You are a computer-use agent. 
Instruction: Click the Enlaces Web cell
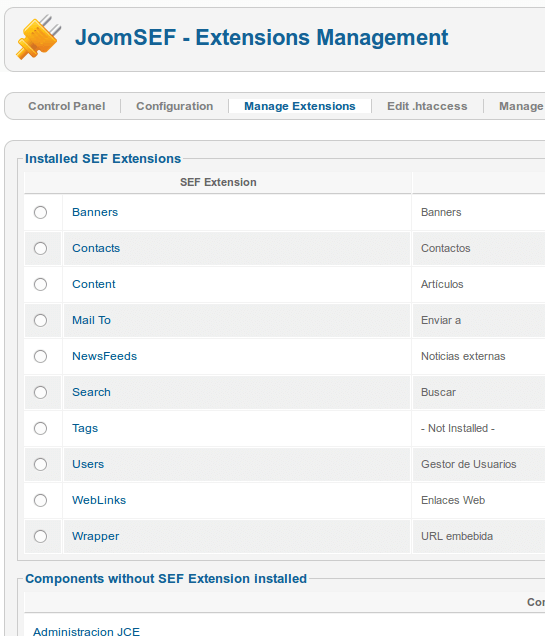[x=453, y=500]
